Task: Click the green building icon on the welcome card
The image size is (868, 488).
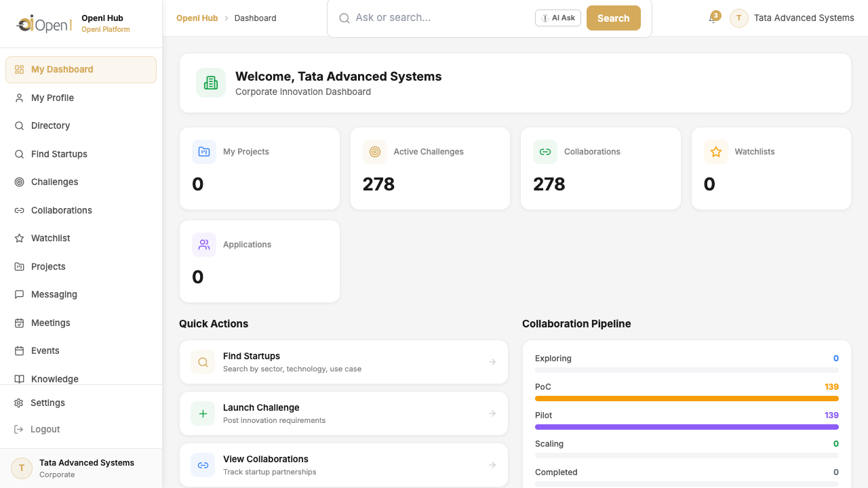Action: (x=211, y=83)
